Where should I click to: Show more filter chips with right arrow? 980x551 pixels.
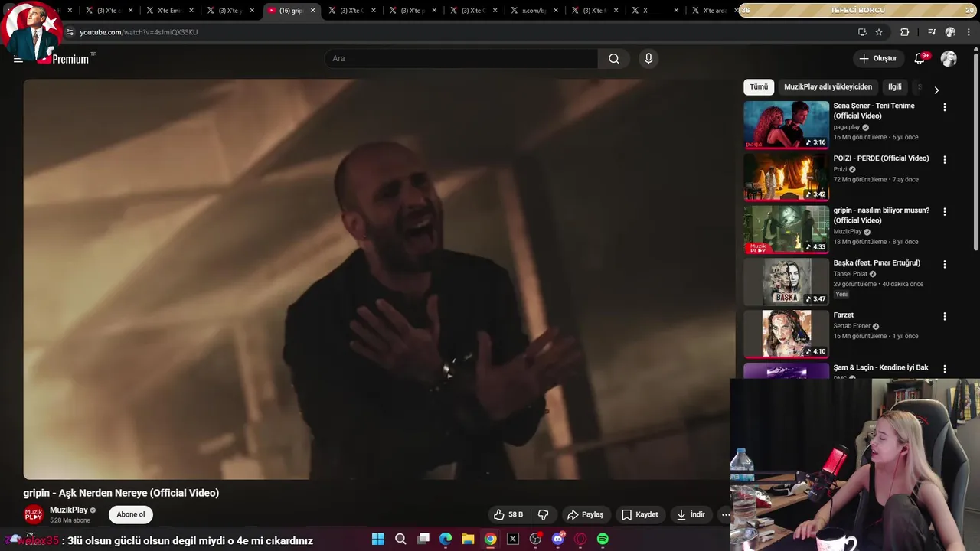pyautogui.click(x=936, y=90)
